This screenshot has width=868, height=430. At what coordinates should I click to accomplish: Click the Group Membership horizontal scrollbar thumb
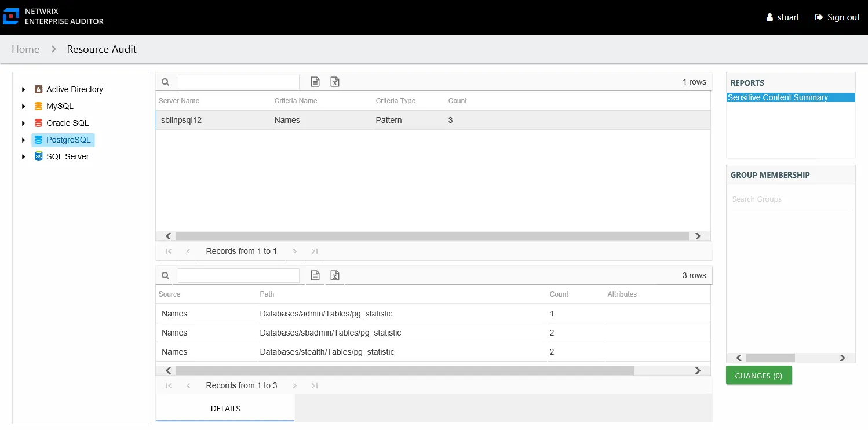pos(771,358)
